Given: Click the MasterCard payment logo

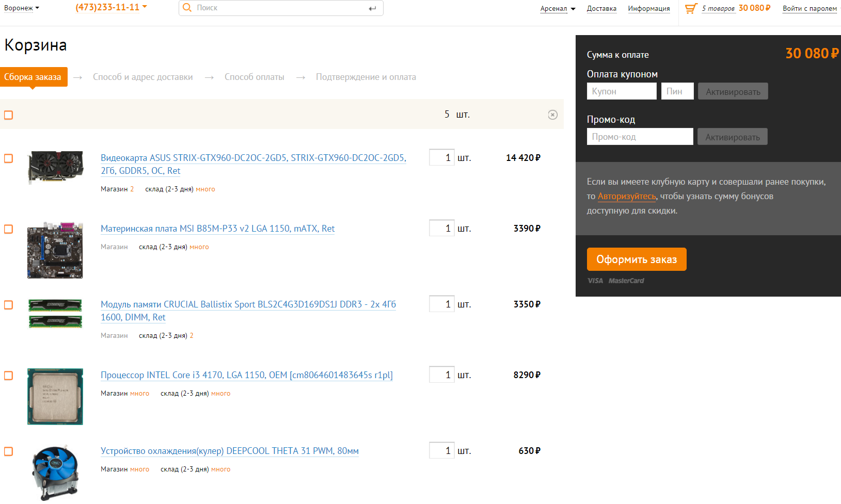Looking at the screenshot, I should point(626,281).
